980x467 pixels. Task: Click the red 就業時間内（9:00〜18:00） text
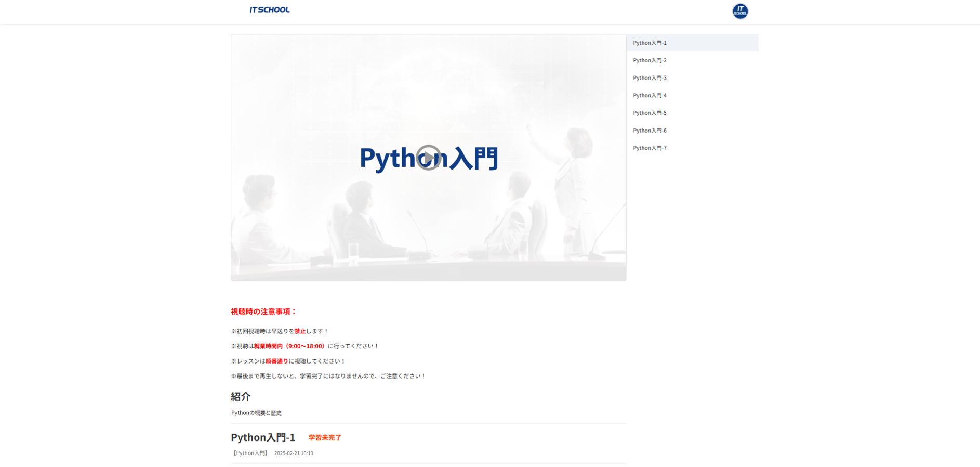pyautogui.click(x=290, y=346)
